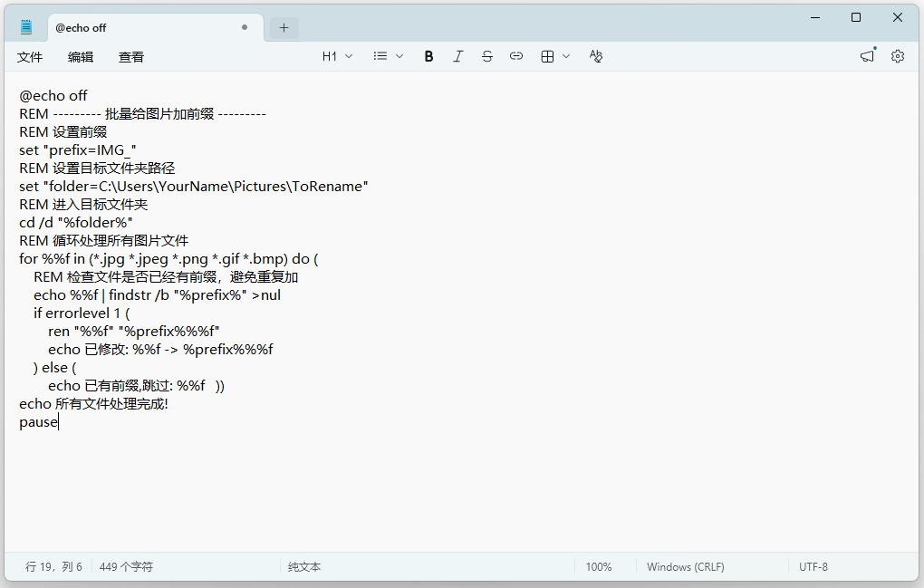This screenshot has width=924, height=588.
Task: Insert a hyperlink with link icon
Action: tap(516, 56)
